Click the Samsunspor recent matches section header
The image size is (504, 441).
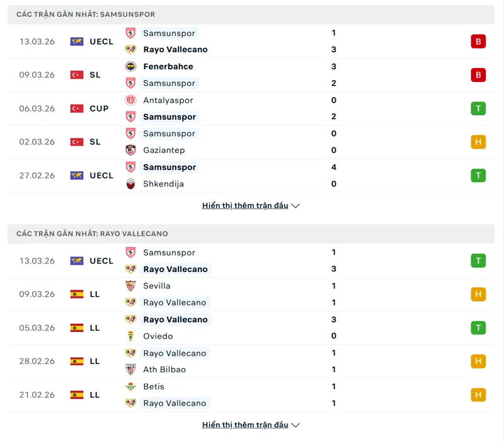86,14
